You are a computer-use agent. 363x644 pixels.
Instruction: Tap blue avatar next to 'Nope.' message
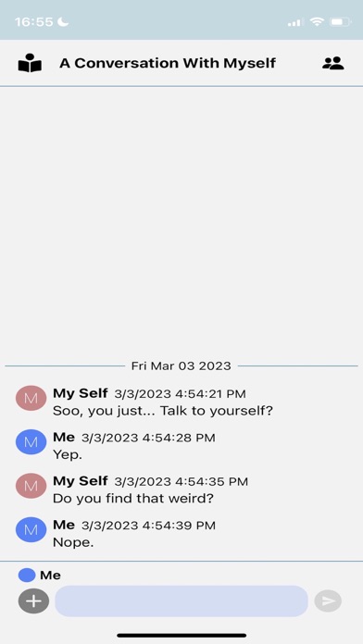[x=31, y=530]
